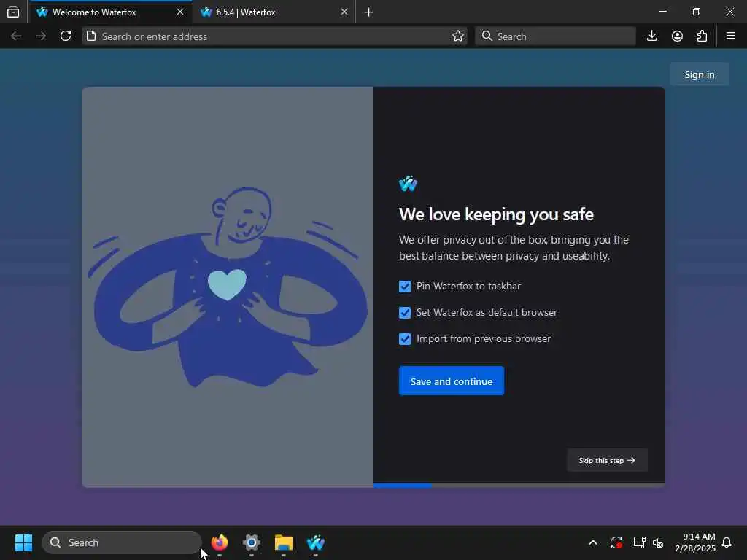Click the toolbar Search box

[x=555, y=36]
